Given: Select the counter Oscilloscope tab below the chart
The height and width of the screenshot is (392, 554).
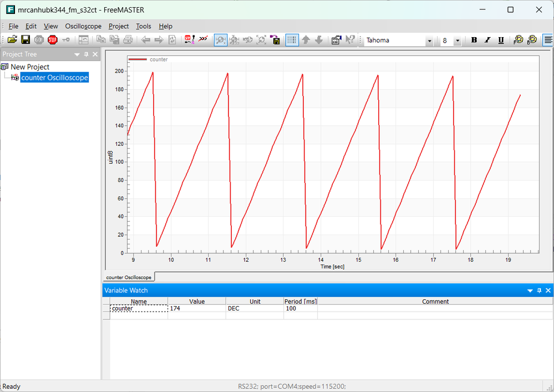Looking at the screenshot, I should coord(129,277).
